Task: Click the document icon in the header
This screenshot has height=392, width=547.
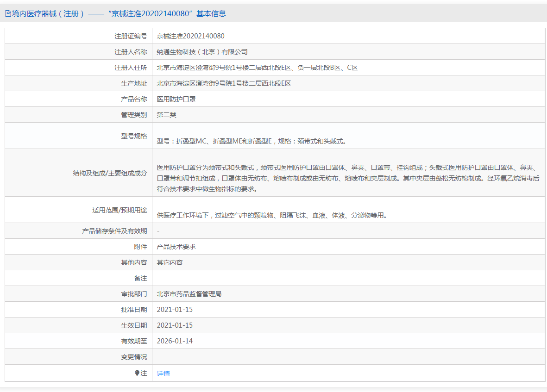Action: point(8,14)
